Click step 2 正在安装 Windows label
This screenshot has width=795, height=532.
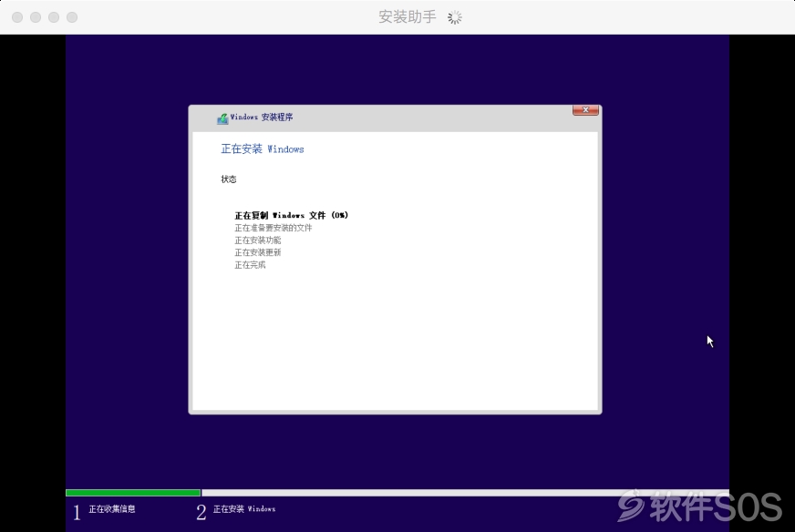click(243, 508)
